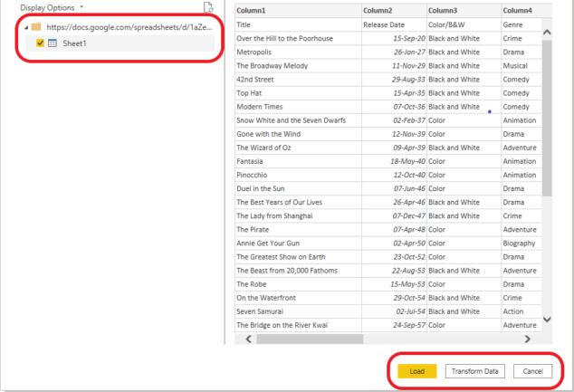The height and width of the screenshot is (392, 574).
Task: Click the refresh file icon near Display Options
Action: pos(208,7)
